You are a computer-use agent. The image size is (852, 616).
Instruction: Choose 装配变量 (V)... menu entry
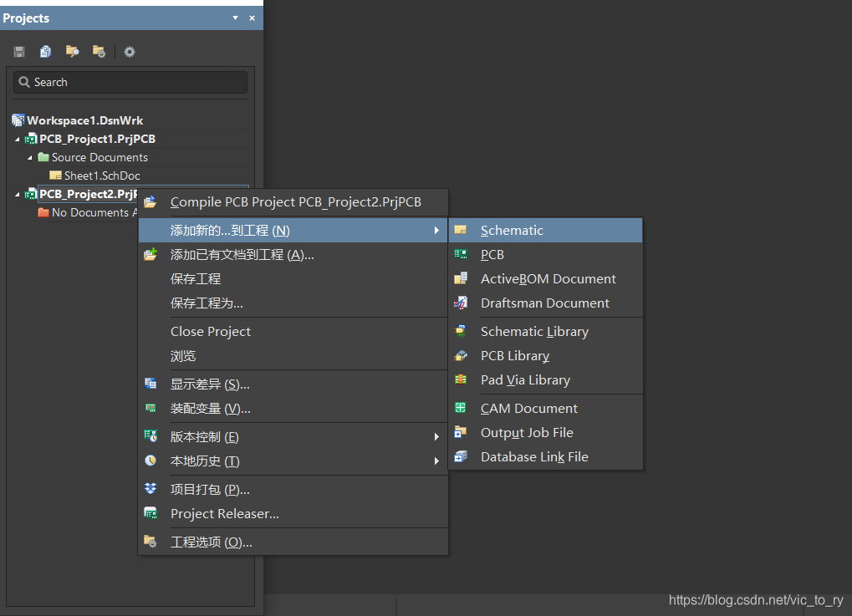(293, 409)
